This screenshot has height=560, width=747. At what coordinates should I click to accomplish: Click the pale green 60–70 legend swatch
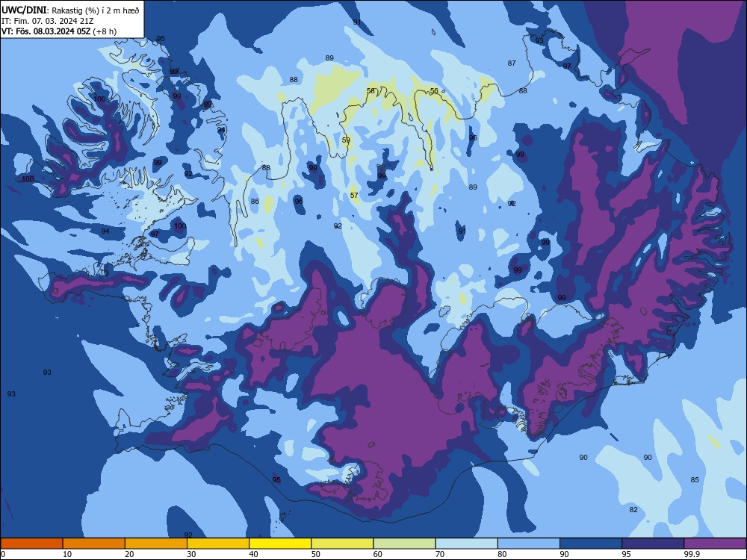(404, 544)
